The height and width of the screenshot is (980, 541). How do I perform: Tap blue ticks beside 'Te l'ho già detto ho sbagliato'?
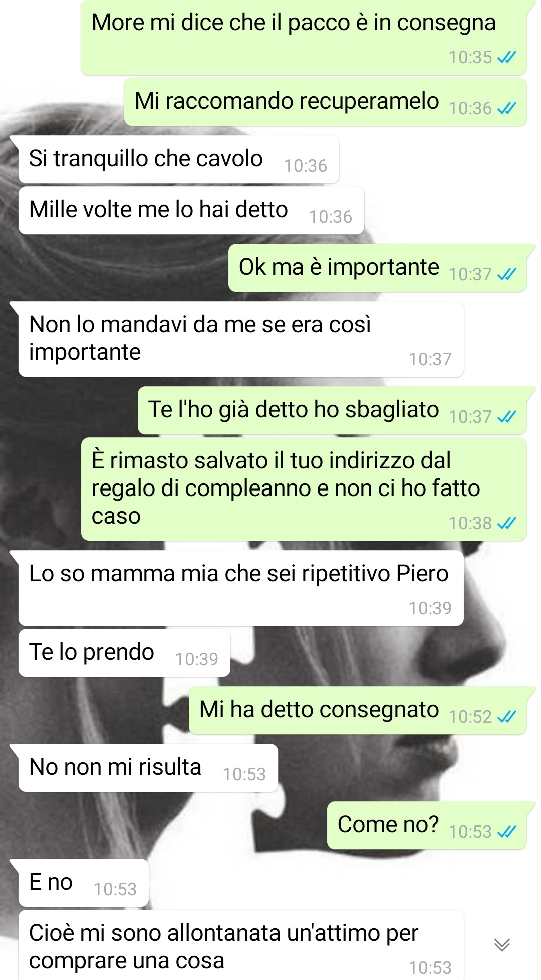506,417
